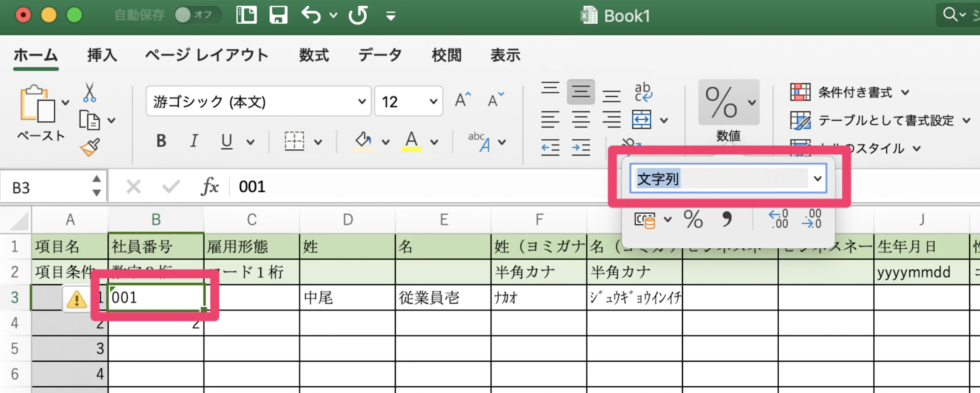Image resolution: width=980 pixels, height=393 pixels.
Task: Click the Cut scissors icon
Action: (89, 92)
